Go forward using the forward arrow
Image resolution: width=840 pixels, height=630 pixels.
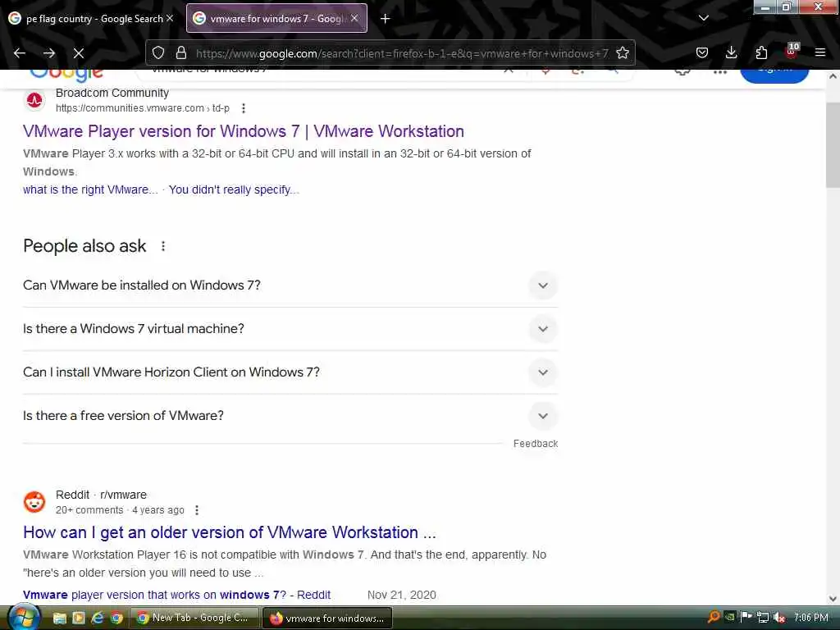click(x=49, y=53)
